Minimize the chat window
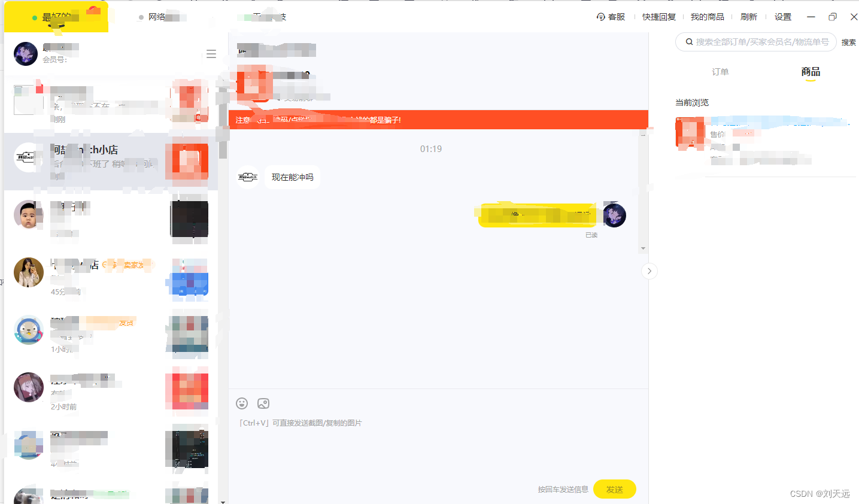This screenshot has width=859, height=504. [811, 17]
